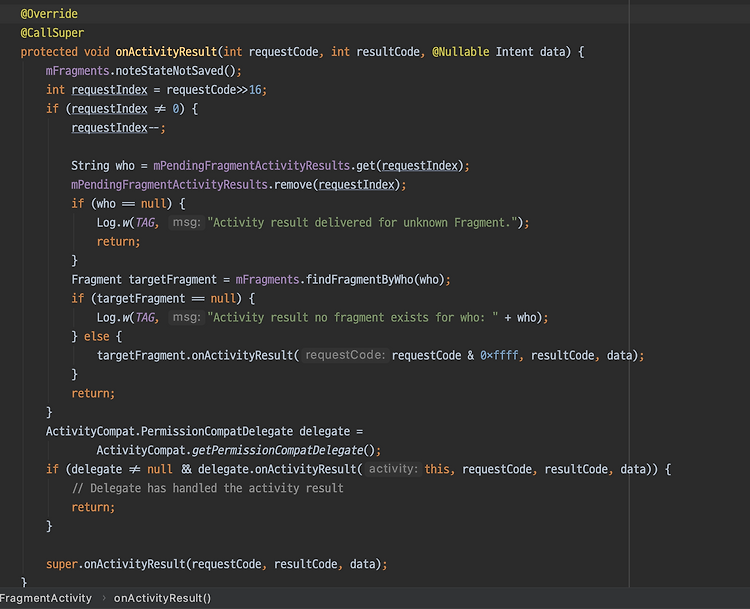Click "Activity result delivered for unknown Fragment." string
Viewport: 750px width, 609px height.
click(x=363, y=222)
